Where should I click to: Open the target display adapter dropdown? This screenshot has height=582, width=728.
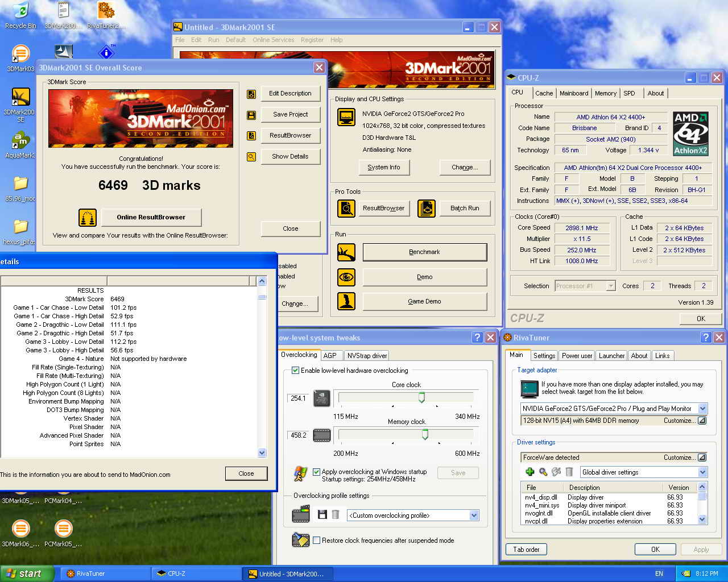click(x=702, y=409)
